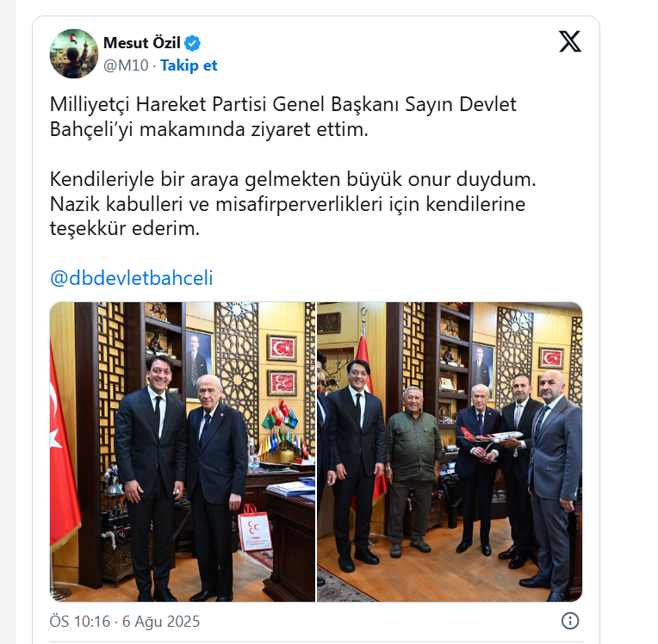Click the blue verified badge
Image resolution: width=658 pixels, height=644 pixels.
tap(193, 43)
